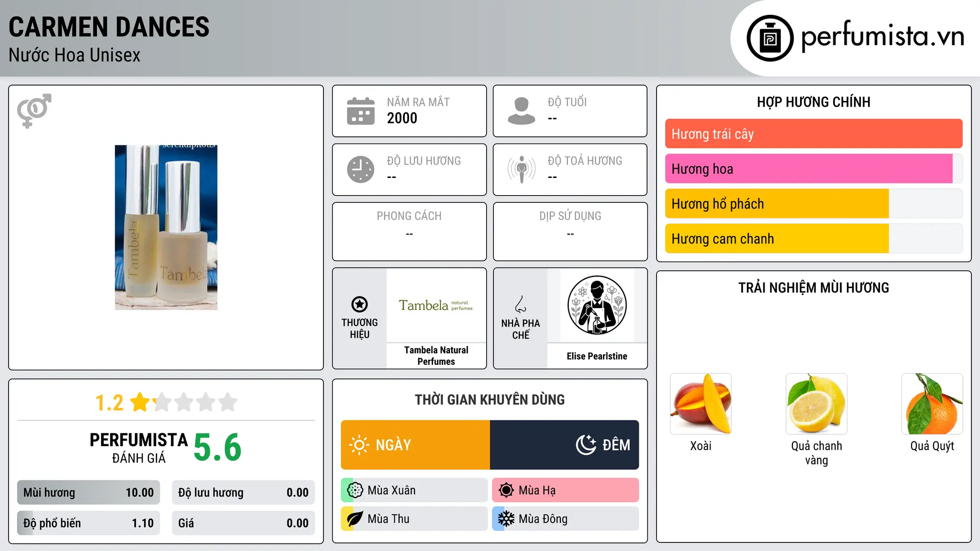Image resolution: width=980 pixels, height=551 pixels.
Task: Click the THỜI GIAN KHUYÊN DÙNG heading
Action: 490,399
